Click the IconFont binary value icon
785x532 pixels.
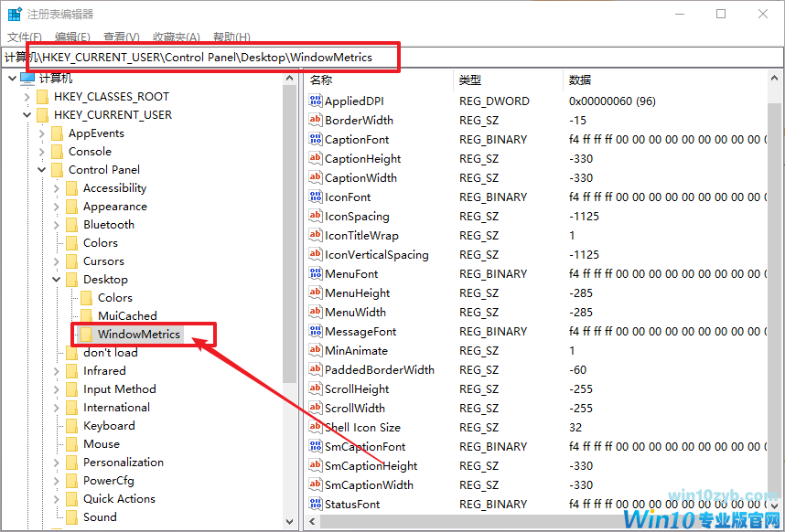click(316, 197)
